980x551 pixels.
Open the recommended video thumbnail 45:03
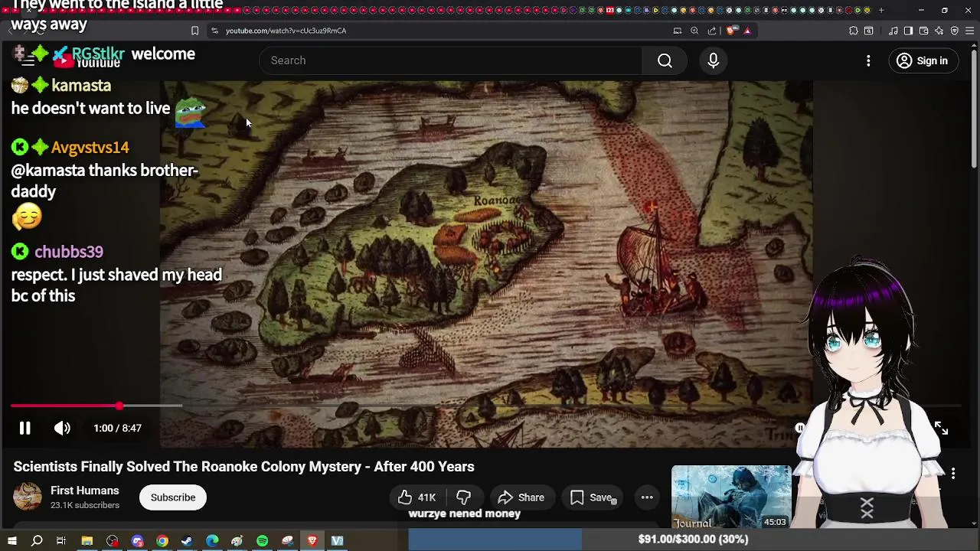pyautogui.click(x=731, y=497)
